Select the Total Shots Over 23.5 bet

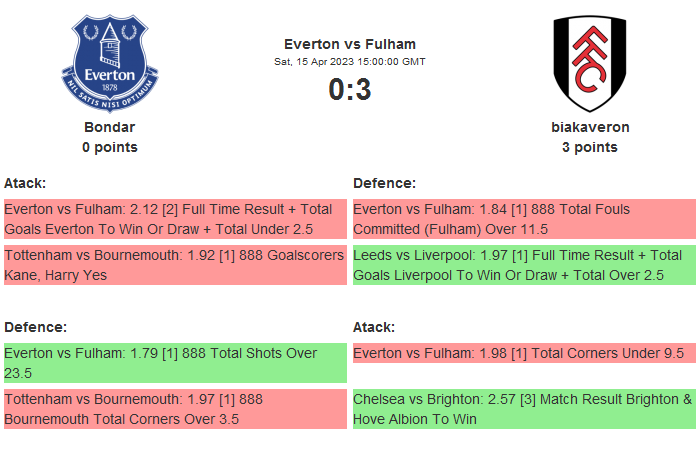click(175, 363)
